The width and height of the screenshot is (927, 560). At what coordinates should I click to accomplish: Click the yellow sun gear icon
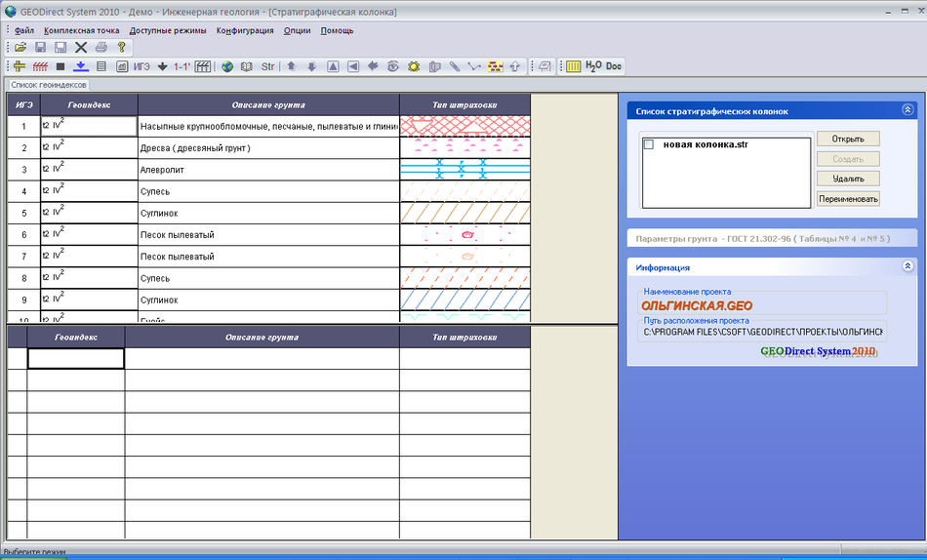(x=414, y=66)
